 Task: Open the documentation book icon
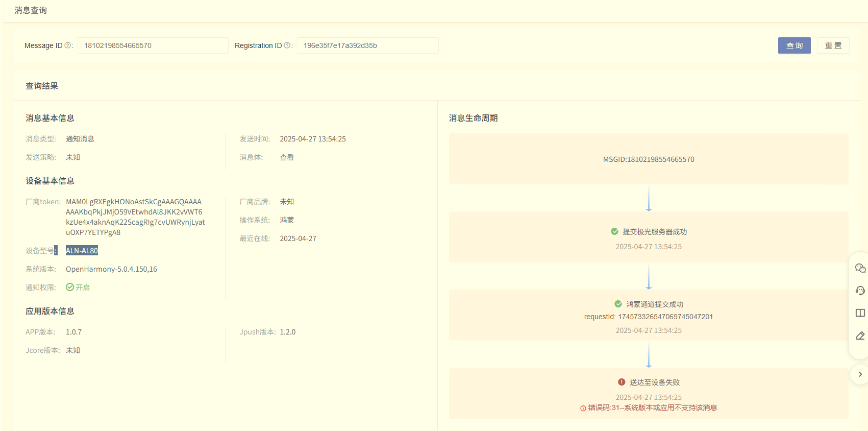pyautogui.click(x=860, y=313)
